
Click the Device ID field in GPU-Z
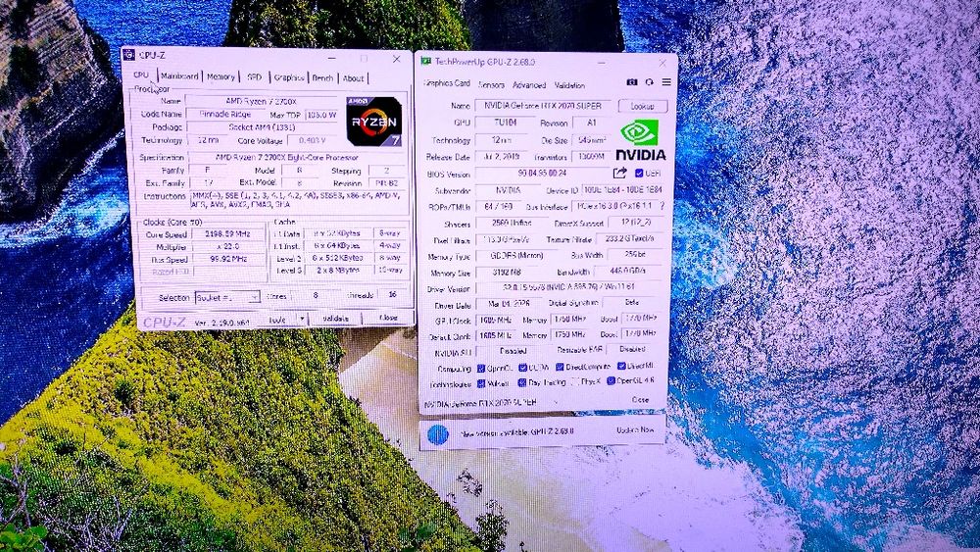(x=621, y=189)
